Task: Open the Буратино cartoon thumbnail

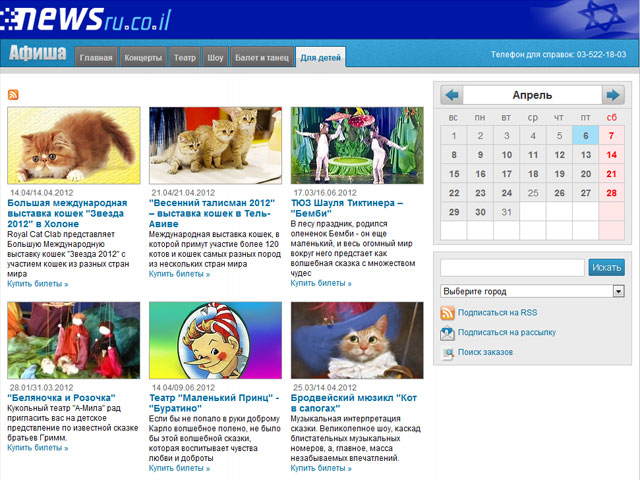Action: pos(215,340)
